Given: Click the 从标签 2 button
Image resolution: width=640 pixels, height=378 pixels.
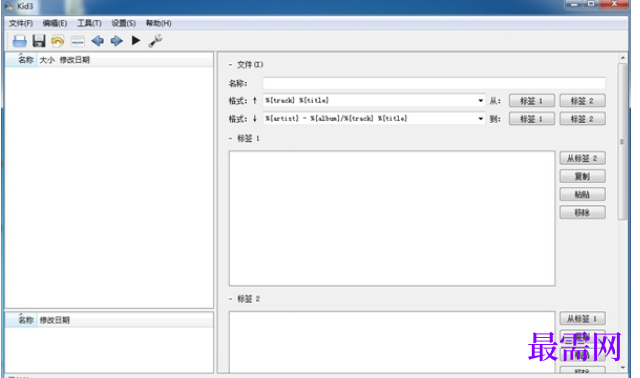Looking at the screenshot, I should click(x=582, y=158).
